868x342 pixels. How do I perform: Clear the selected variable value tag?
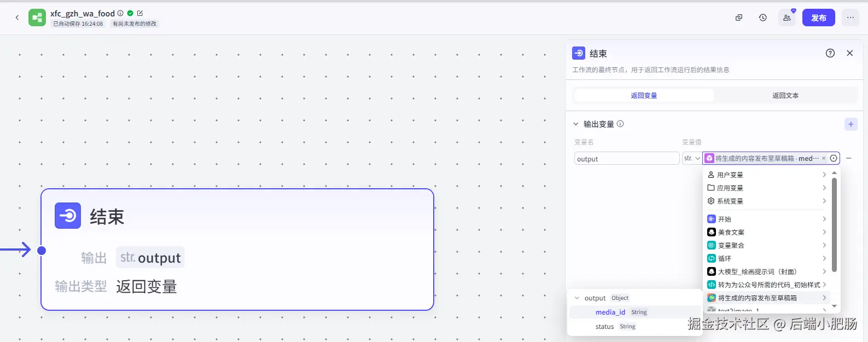tap(824, 158)
